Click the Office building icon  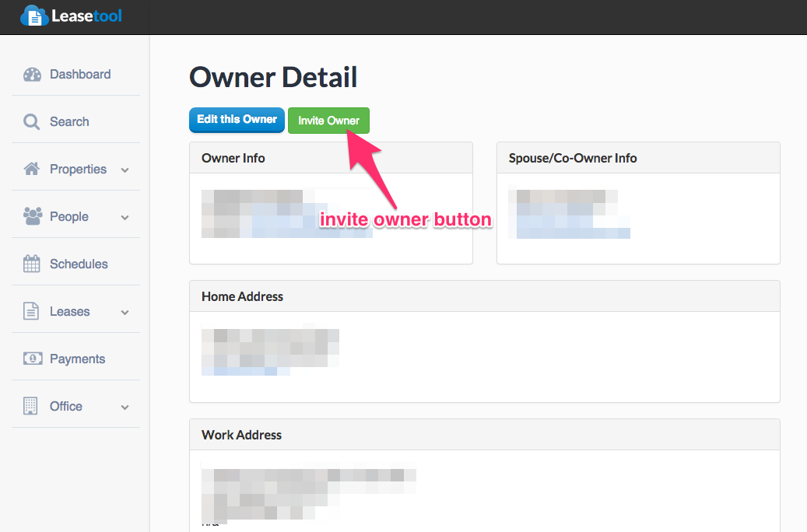31,406
